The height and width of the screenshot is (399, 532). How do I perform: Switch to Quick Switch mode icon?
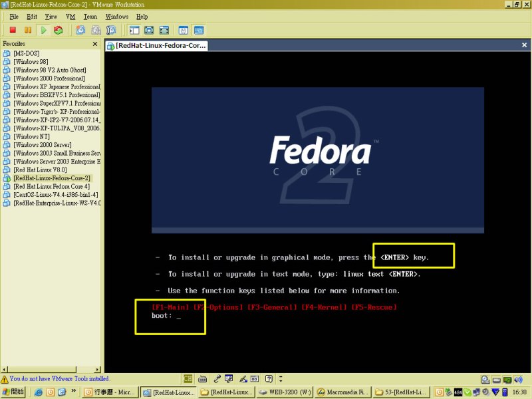(149, 30)
